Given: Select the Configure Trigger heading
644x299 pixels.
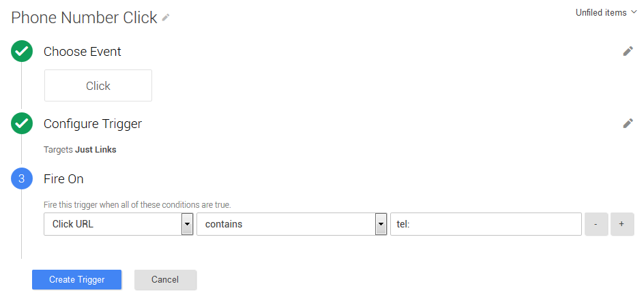Looking at the screenshot, I should [93, 124].
